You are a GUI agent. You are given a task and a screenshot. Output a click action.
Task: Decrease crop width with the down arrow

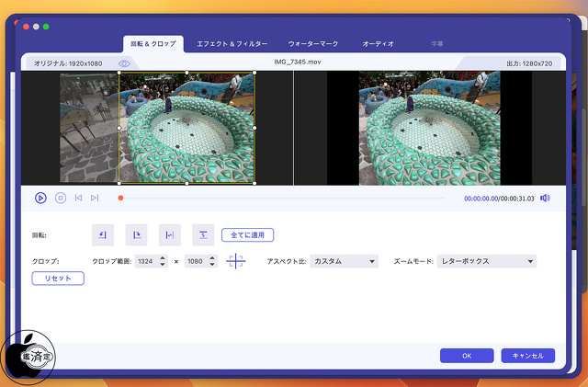[x=163, y=264]
